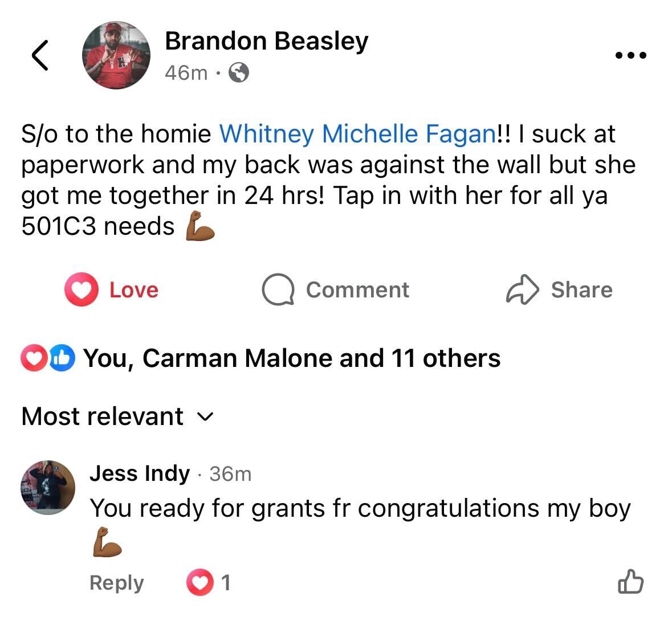Open Brandon Beasley's profile name
This screenshot has height=629, width=672.
(266, 41)
